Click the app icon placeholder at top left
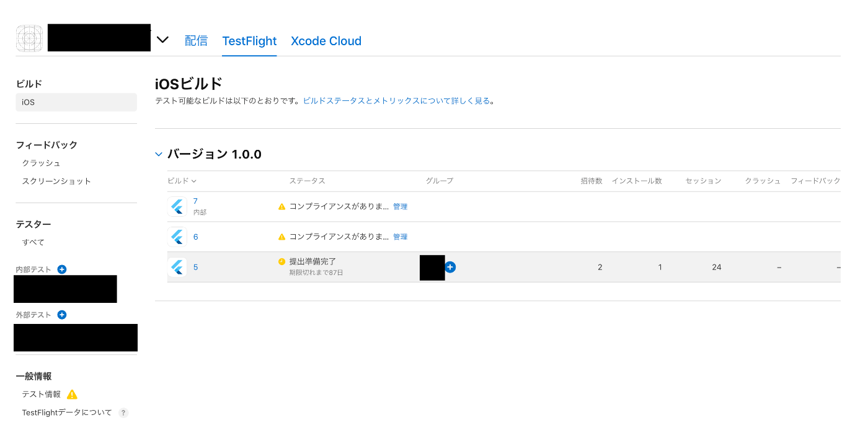The width and height of the screenshot is (868, 441). pyautogui.click(x=29, y=39)
